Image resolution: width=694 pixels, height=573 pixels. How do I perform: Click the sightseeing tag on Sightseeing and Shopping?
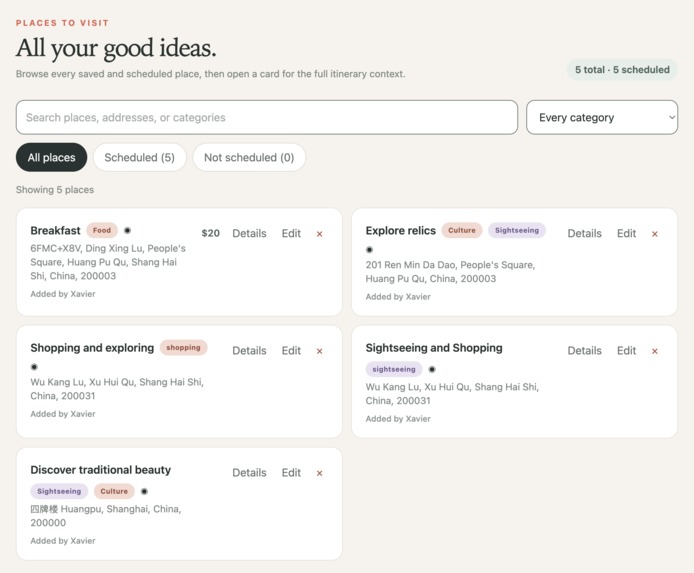394,369
